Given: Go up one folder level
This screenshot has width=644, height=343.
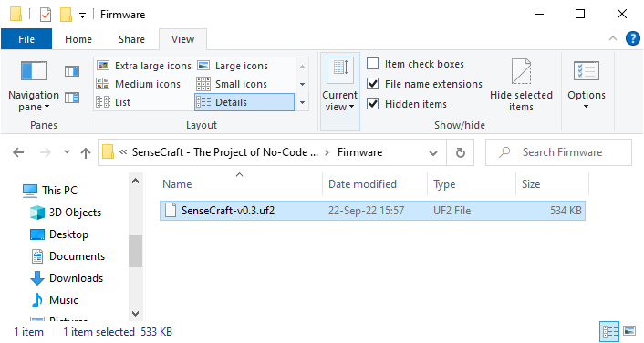Looking at the screenshot, I should pos(86,153).
